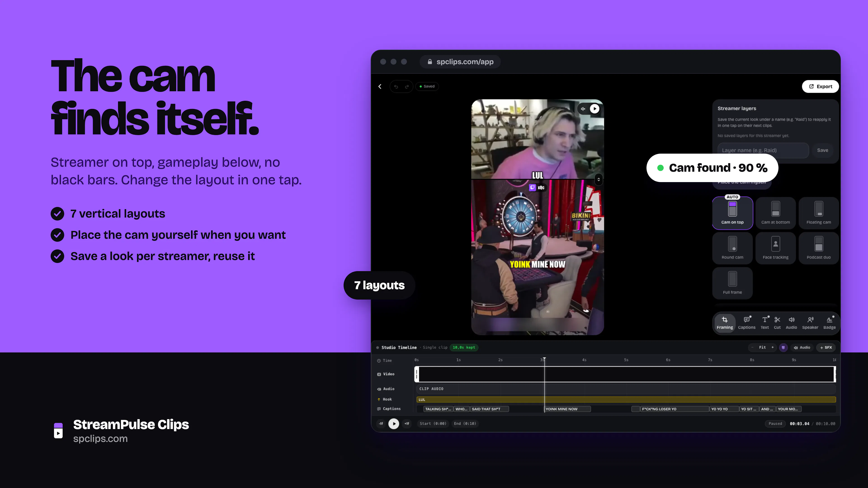Play the video preview from the overlay button
This screenshot has height=488, width=868.
pyautogui.click(x=595, y=109)
